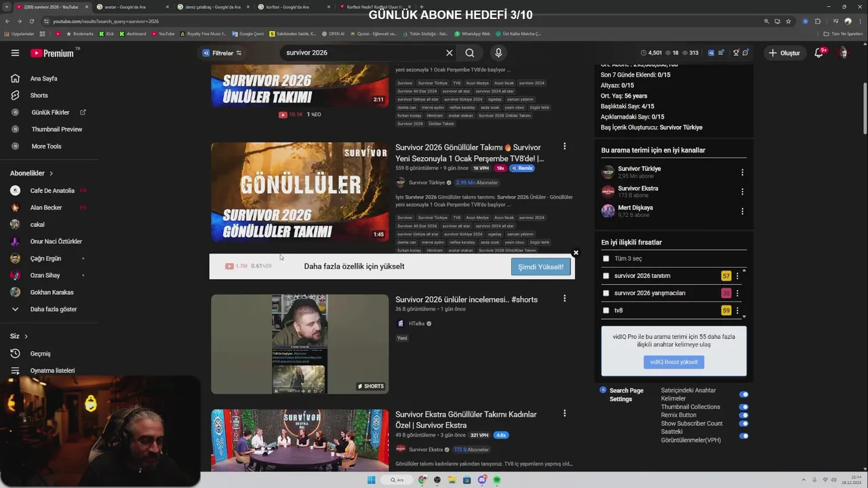Open the YouTube hamburger guide menu
Screen dimensions: 868x488
coord(15,53)
